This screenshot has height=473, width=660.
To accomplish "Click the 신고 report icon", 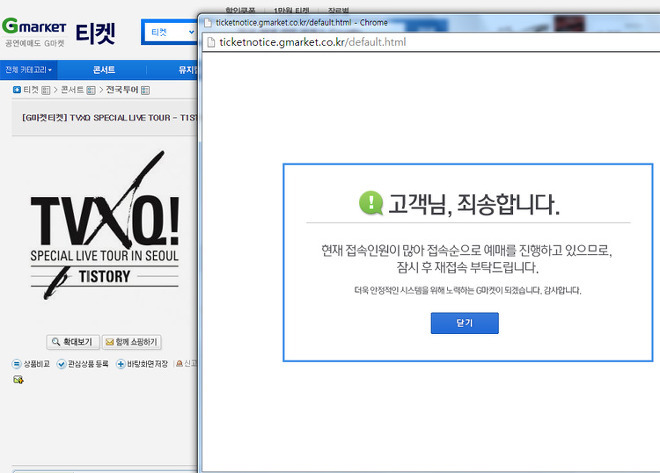I will (x=179, y=363).
